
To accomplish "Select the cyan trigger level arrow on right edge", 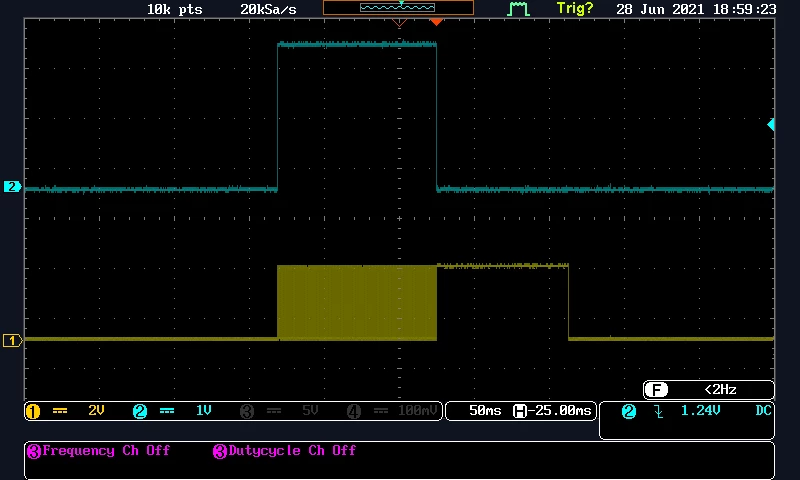I will pos(771,124).
